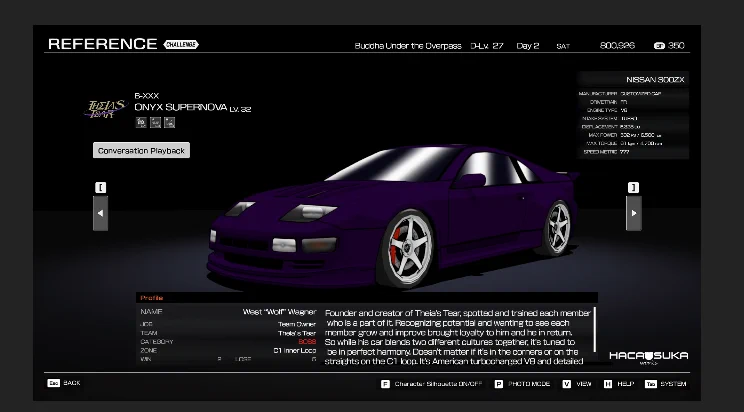Select the second skill badge under Onyx Supernova
The height and width of the screenshot is (412, 744).
155,122
